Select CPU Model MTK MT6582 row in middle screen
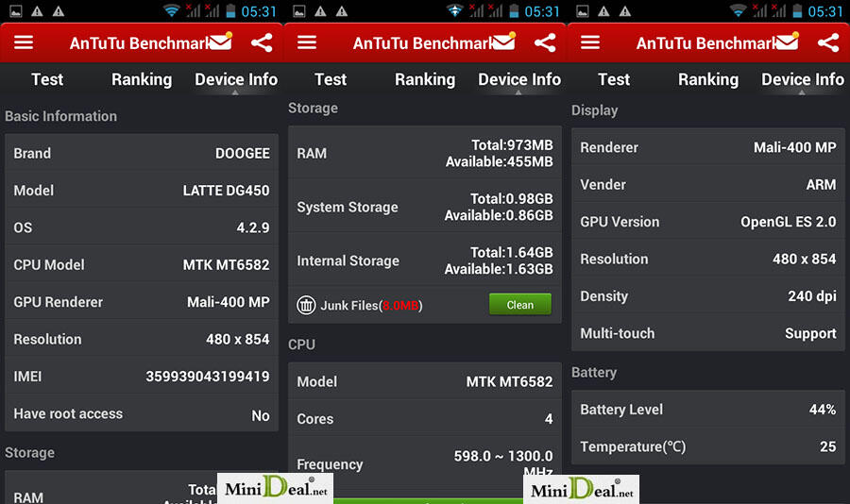 (425, 381)
